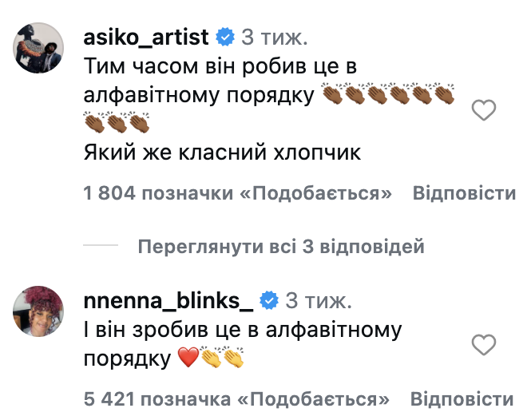Click verified badge next to nnenna_blinks_
This screenshot has height=420, width=527.
tap(269, 300)
